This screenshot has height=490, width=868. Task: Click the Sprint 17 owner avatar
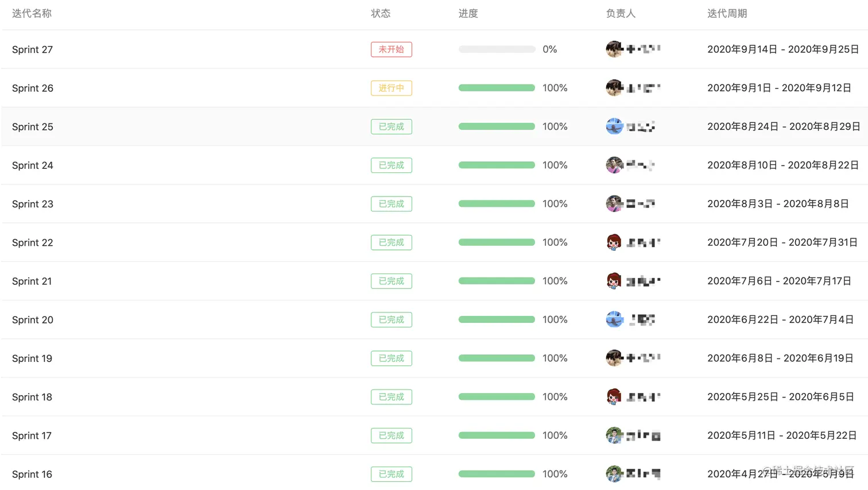point(614,435)
